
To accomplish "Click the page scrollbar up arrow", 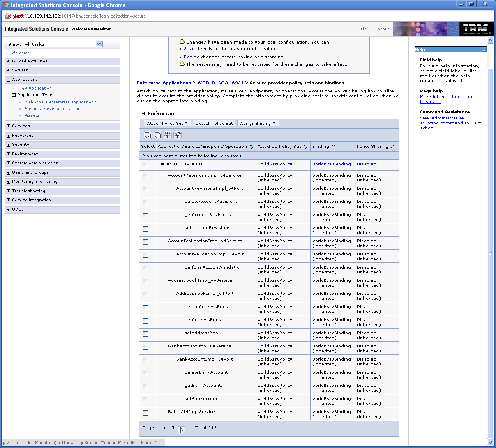I will tap(490, 40).
